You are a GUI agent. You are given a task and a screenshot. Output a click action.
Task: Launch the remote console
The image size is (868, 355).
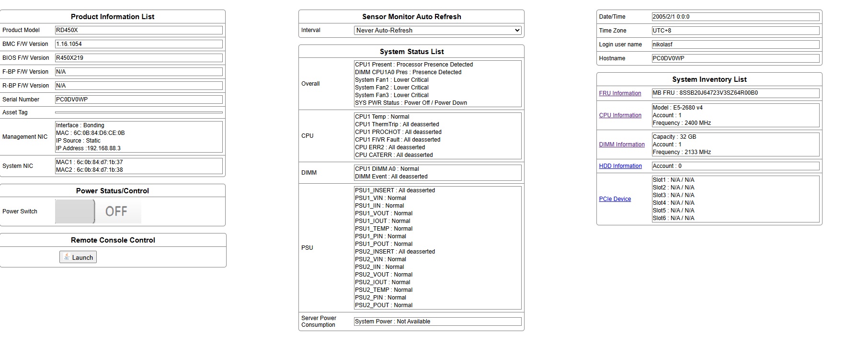tap(78, 257)
